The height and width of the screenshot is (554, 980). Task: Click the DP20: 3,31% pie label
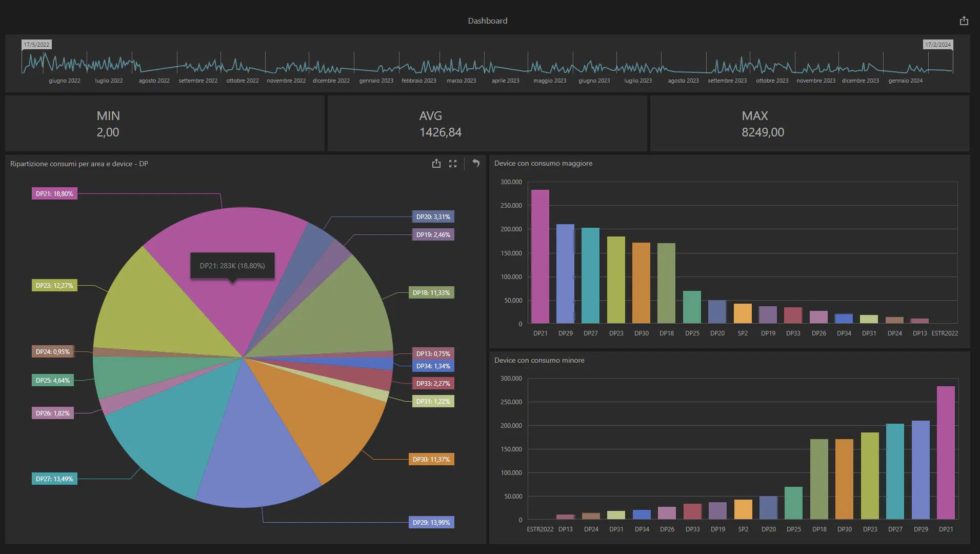(x=433, y=216)
